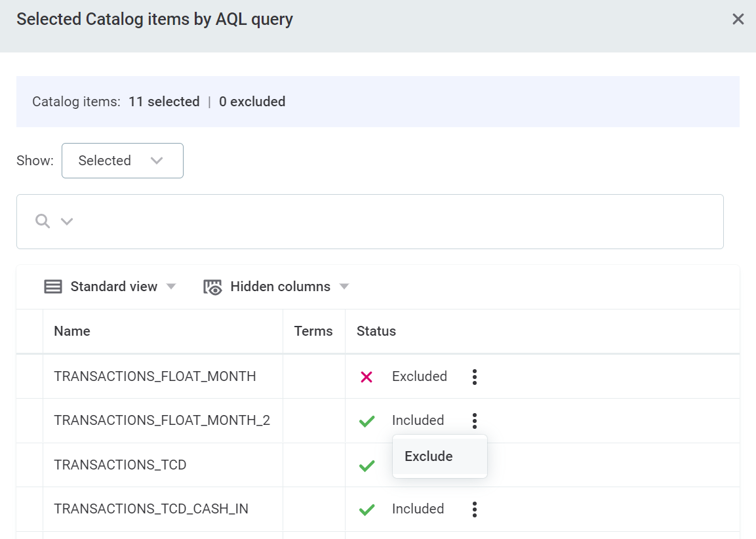The height and width of the screenshot is (539, 756).
Task: Open actions menu for TRANSACTIONS_FLOAT_MONTH
Action: pos(475,376)
